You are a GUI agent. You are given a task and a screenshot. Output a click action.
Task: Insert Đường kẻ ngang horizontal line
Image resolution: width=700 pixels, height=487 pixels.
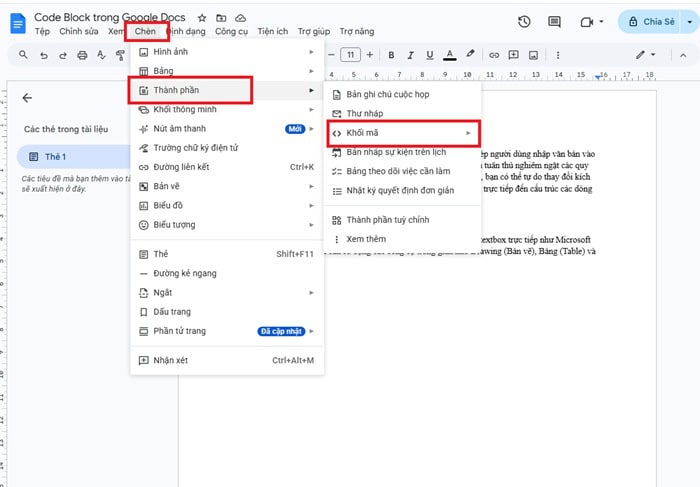pyautogui.click(x=227, y=273)
